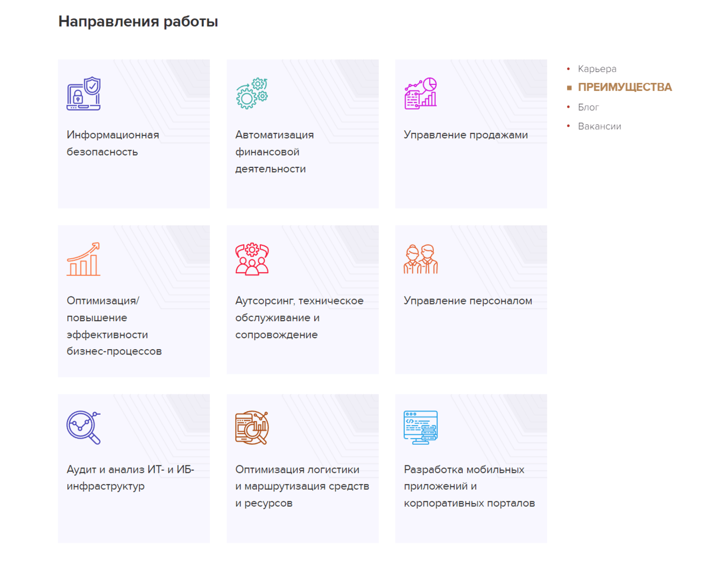Viewport: 721px width, 588px height.
Task: Open "Информационная безопасность" card title
Action: [112, 143]
